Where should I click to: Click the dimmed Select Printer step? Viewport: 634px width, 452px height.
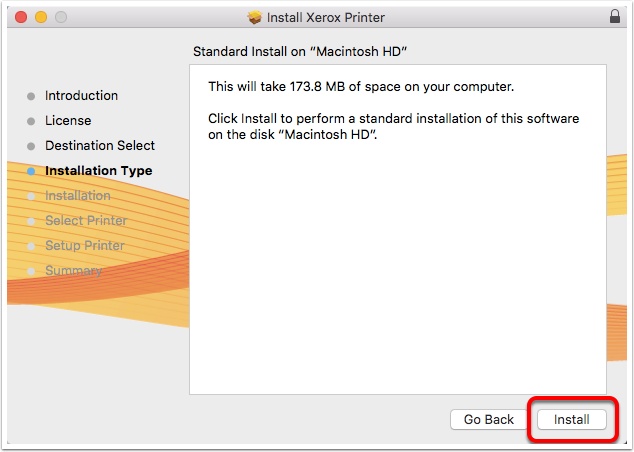(86, 221)
